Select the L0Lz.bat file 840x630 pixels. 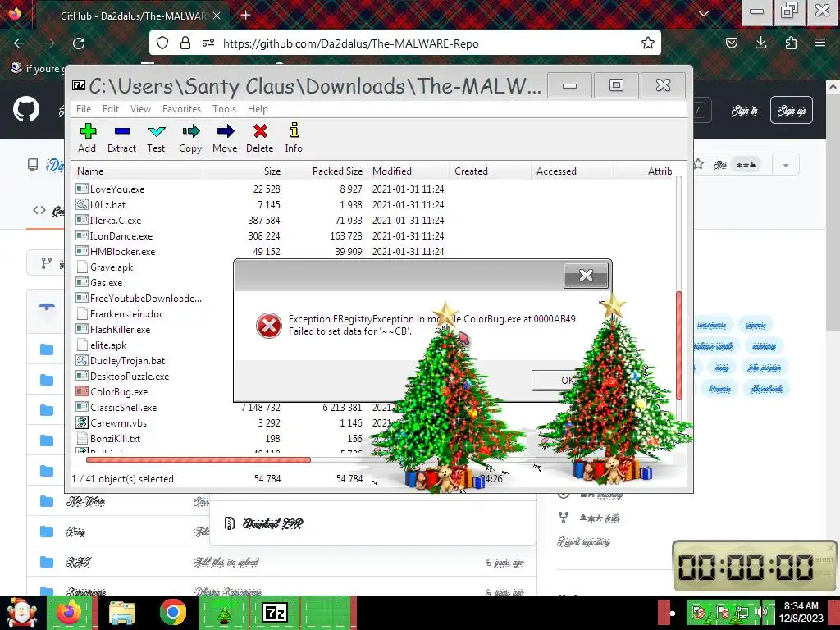click(x=107, y=204)
